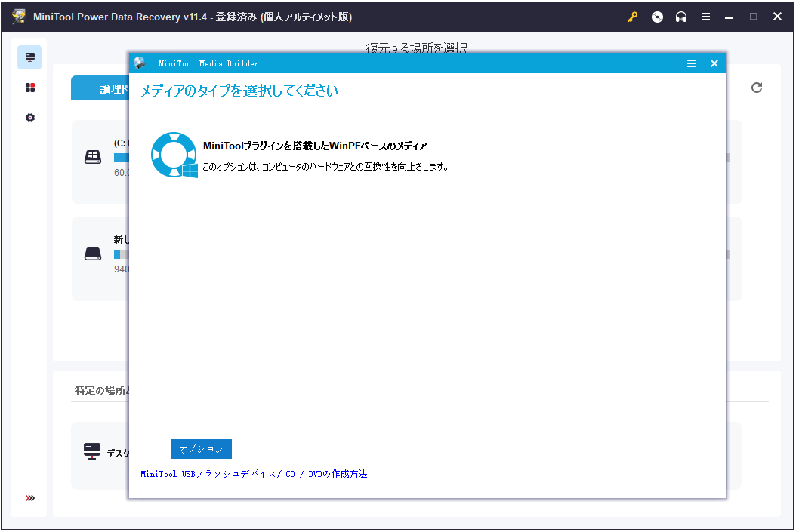
Task: Open the device view sidebar icon
Action: pyautogui.click(x=29, y=87)
